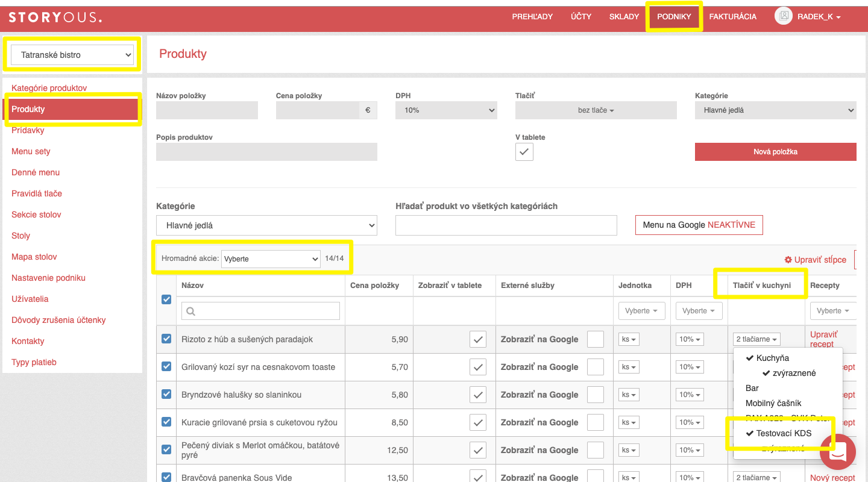868x482 pixels.
Task: Open the chat support bubble icon
Action: (x=838, y=452)
